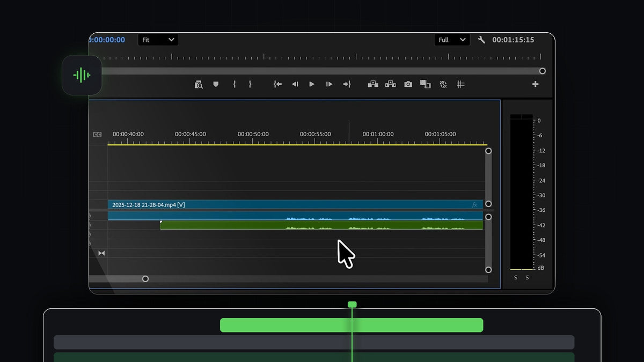Click the blue playhead timecode field
The image size is (644, 362).
pos(107,40)
